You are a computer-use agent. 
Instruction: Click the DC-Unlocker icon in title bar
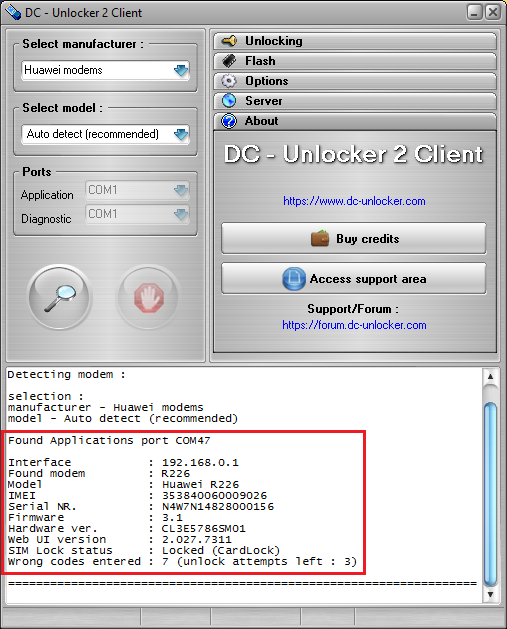12,12
